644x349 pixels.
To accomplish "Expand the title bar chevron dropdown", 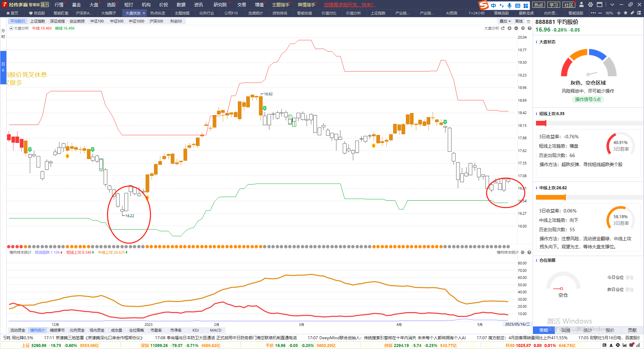I will 612,5.
